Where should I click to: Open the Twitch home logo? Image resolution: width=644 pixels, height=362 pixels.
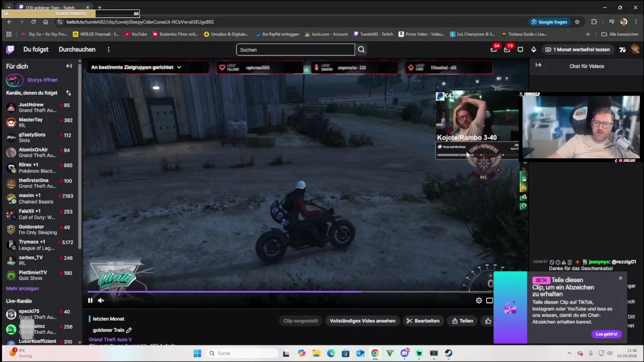point(10,49)
